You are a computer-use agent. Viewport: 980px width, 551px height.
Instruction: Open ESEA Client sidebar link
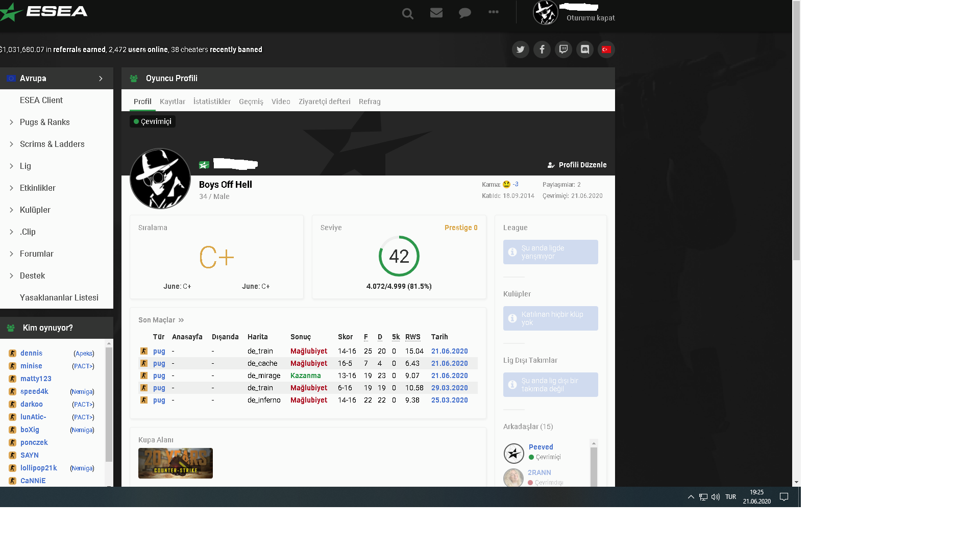click(41, 100)
